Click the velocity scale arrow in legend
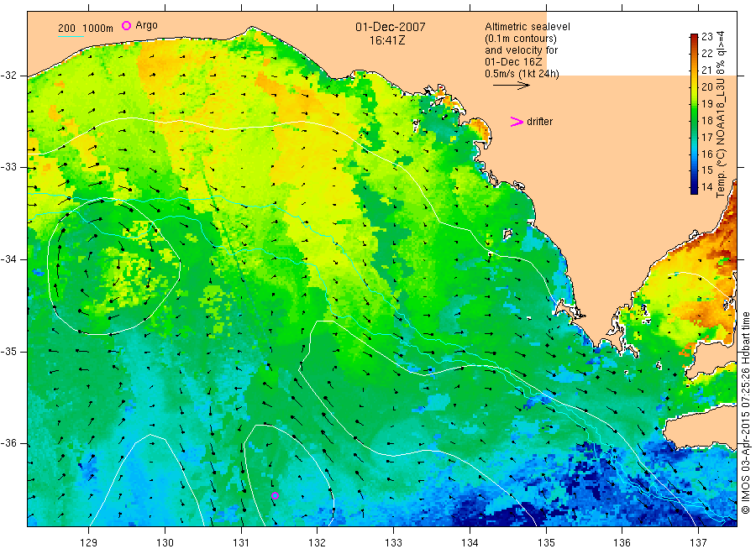Viewport: 756px width, 554px height. [511, 86]
